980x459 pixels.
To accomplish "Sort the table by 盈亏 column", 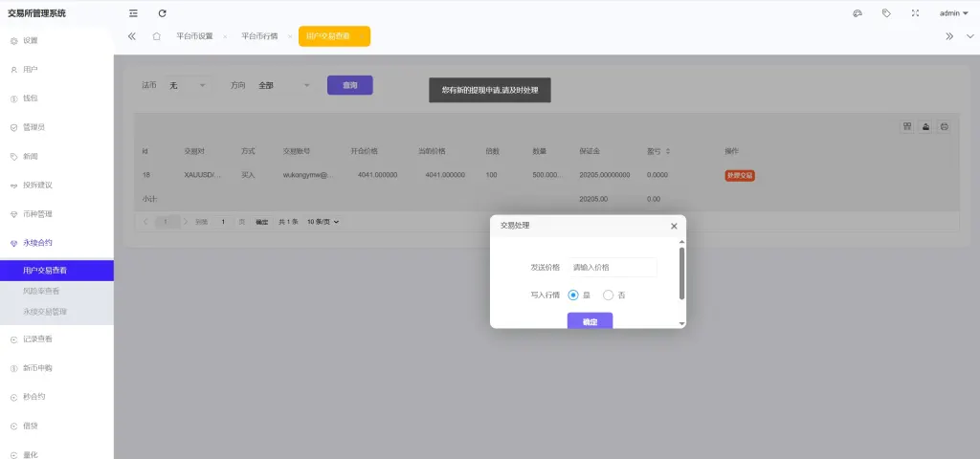I will pyautogui.click(x=667, y=151).
